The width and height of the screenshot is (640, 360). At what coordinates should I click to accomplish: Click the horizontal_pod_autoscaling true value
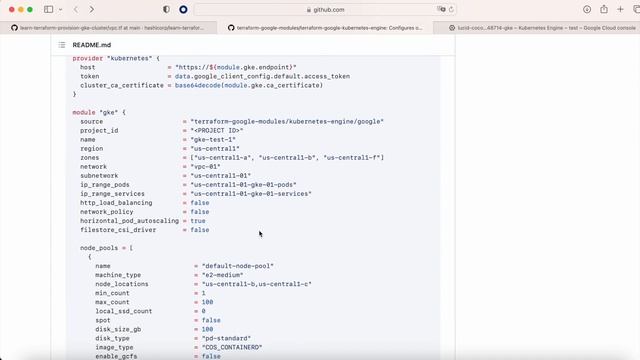(x=198, y=221)
